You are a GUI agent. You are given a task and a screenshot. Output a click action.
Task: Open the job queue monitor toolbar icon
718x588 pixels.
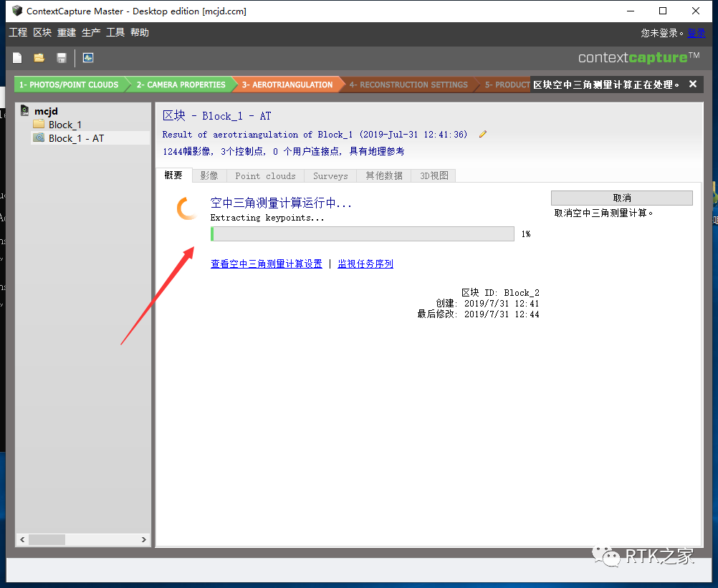click(88, 58)
